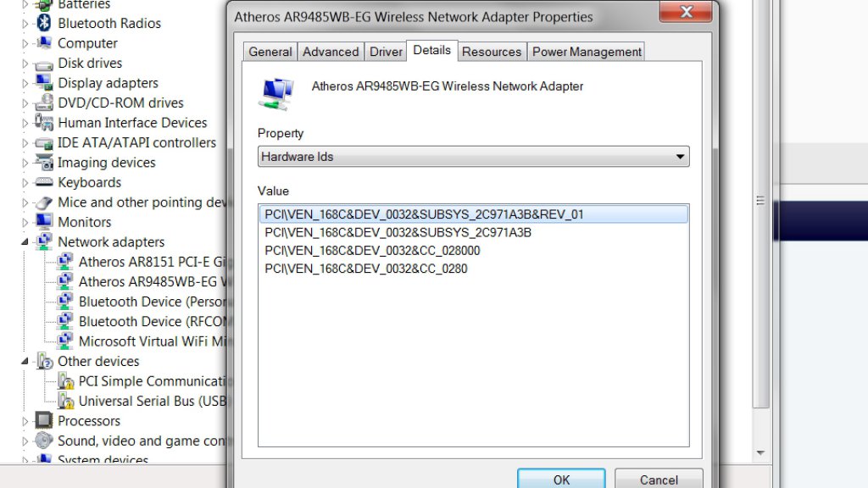
Task: Select Monitors in device tree
Action: [x=84, y=222]
